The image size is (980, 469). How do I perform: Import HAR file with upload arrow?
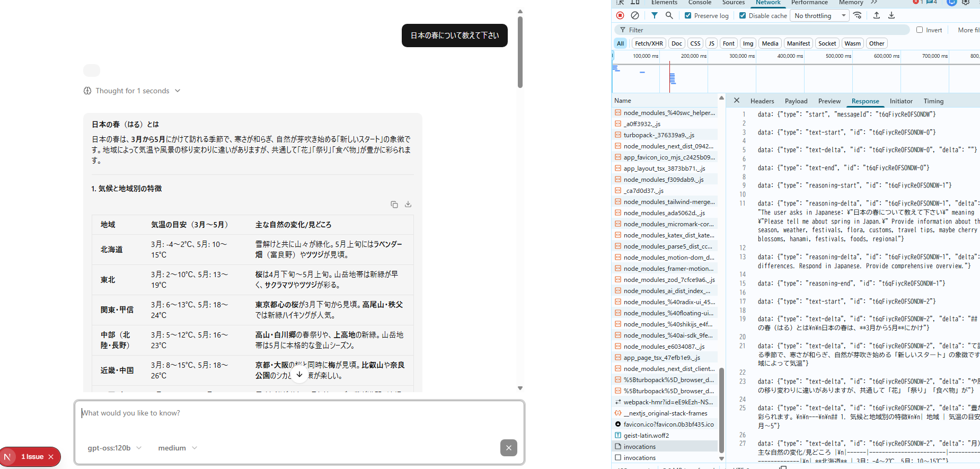click(x=877, y=15)
